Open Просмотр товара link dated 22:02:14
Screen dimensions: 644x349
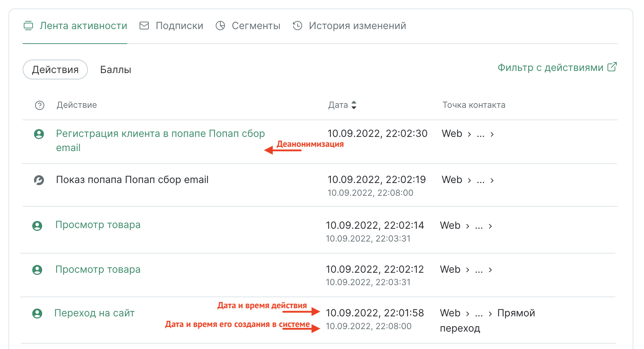(x=98, y=225)
